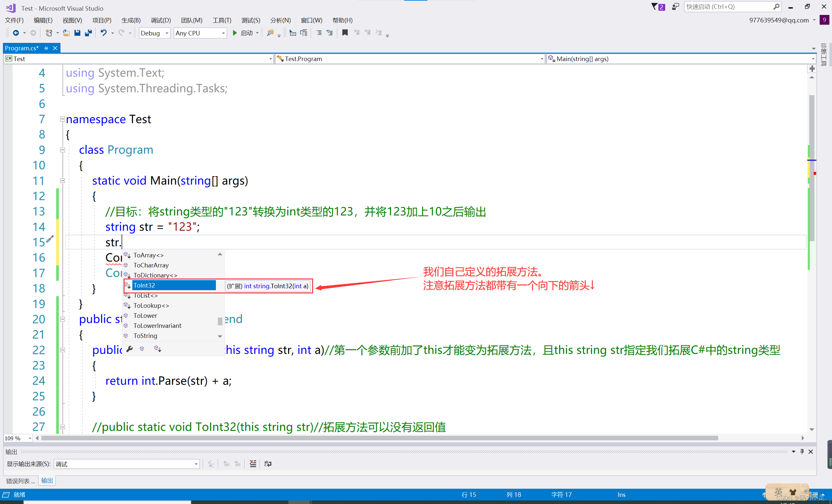Image resolution: width=832 pixels, height=504 pixels.
Task: Click the Save All icon
Action: pyautogui.click(x=88, y=33)
